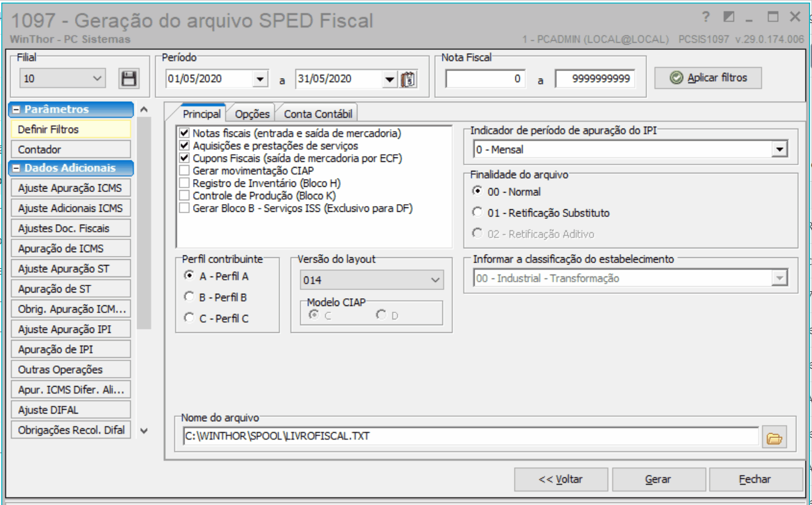Open Versão do layout dropdown 014

coord(371,280)
